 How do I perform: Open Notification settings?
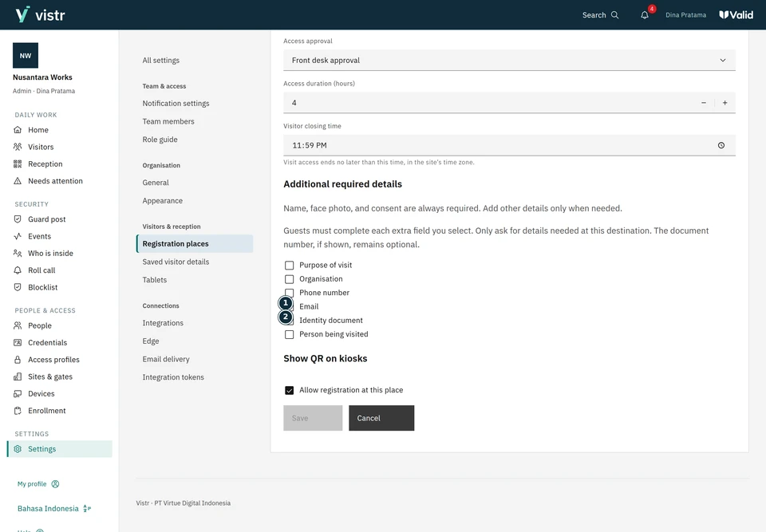click(176, 104)
